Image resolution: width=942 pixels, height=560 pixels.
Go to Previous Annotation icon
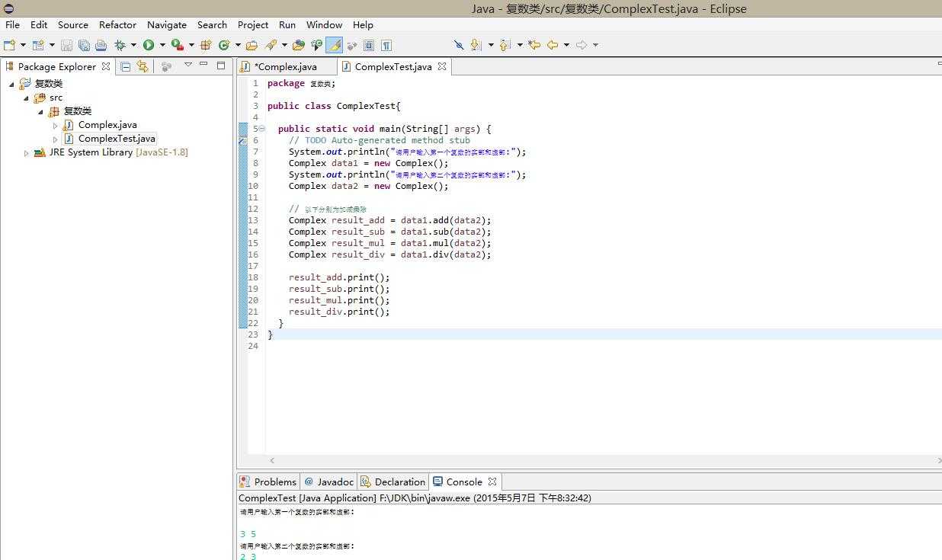[x=505, y=45]
